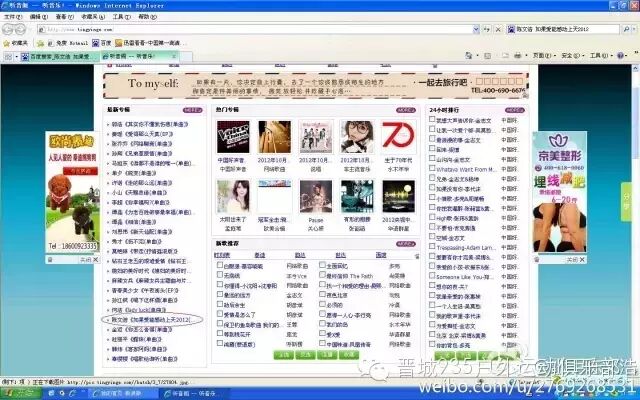Open the 太阳出来了 album cover
Screen dimensions: 640x400
[233, 197]
